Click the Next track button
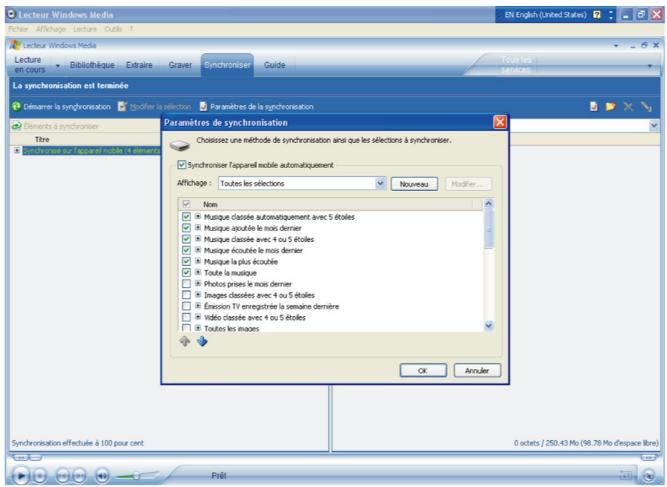667x487 pixels. 79,476
